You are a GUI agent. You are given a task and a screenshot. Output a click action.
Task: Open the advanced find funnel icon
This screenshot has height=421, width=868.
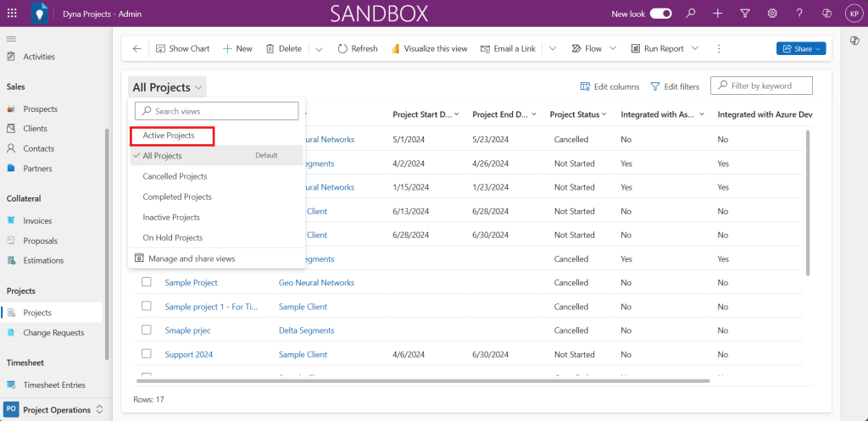click(x=745, y=14)
